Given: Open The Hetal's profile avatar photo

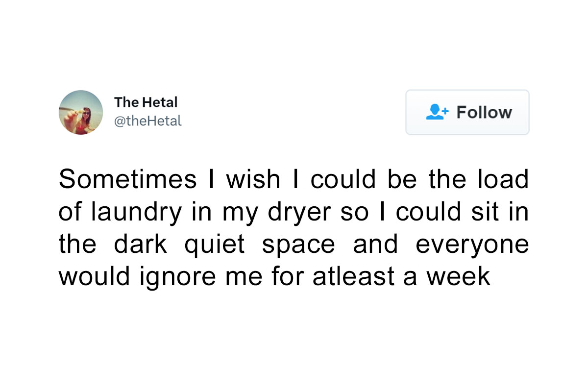Looking at the screenshot, I should point(81,112).
